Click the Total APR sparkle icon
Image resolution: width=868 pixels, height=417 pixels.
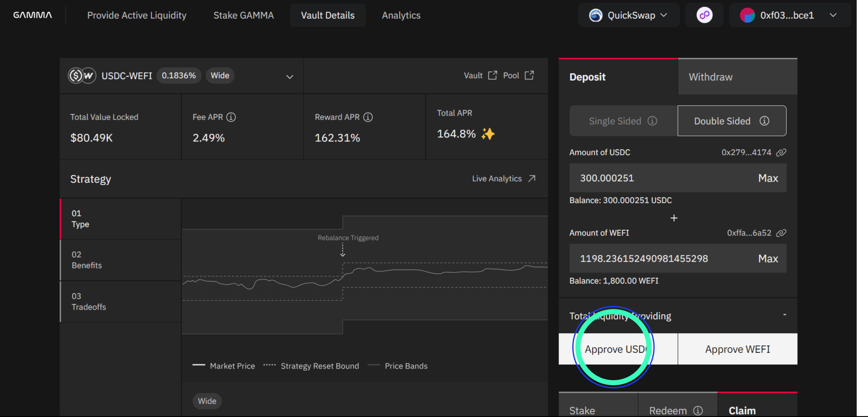488,134
